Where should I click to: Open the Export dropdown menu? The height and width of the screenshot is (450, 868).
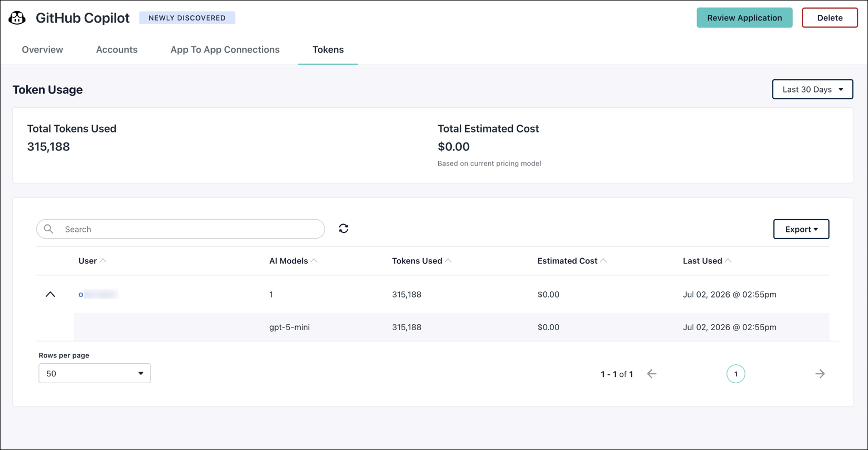(801, 229)
